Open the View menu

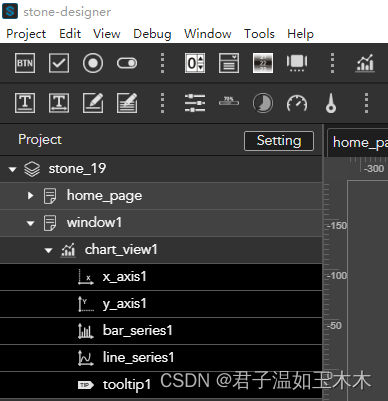click(x=107, y=34)
